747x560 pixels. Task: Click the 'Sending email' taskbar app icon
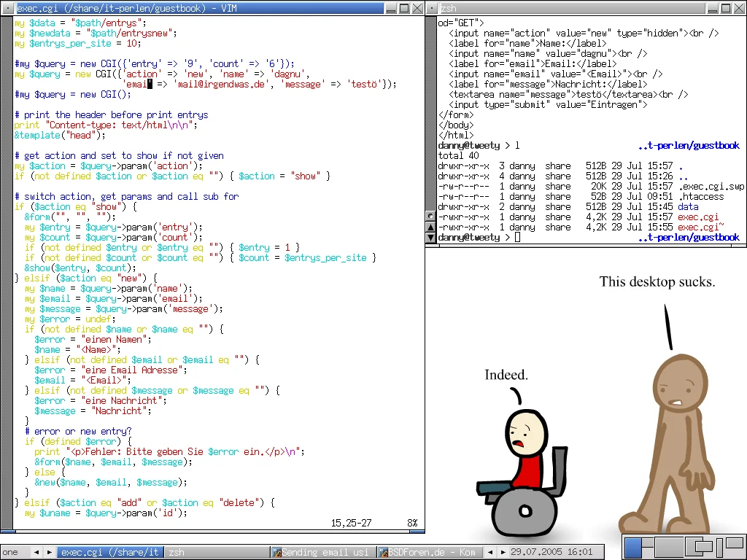click(276, 553)
